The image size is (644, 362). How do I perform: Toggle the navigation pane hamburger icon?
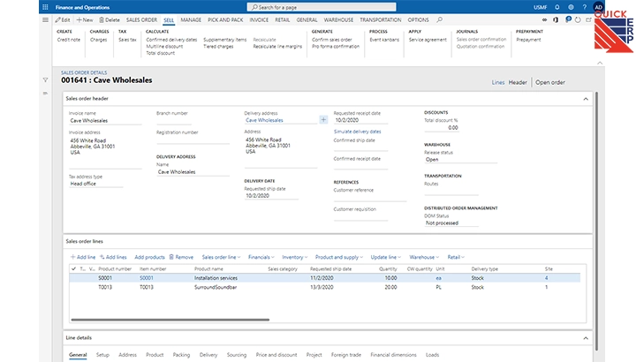click(x=45, y=19)
